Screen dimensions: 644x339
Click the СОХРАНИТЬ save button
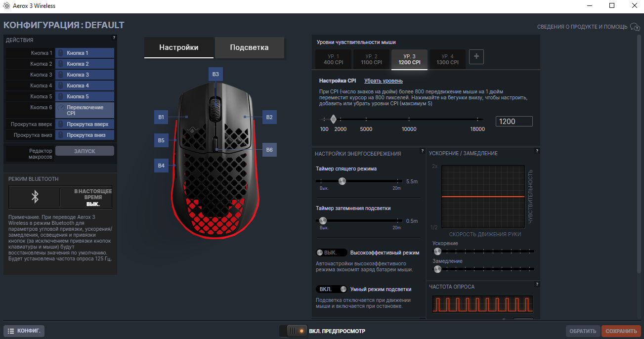point(621,331)
